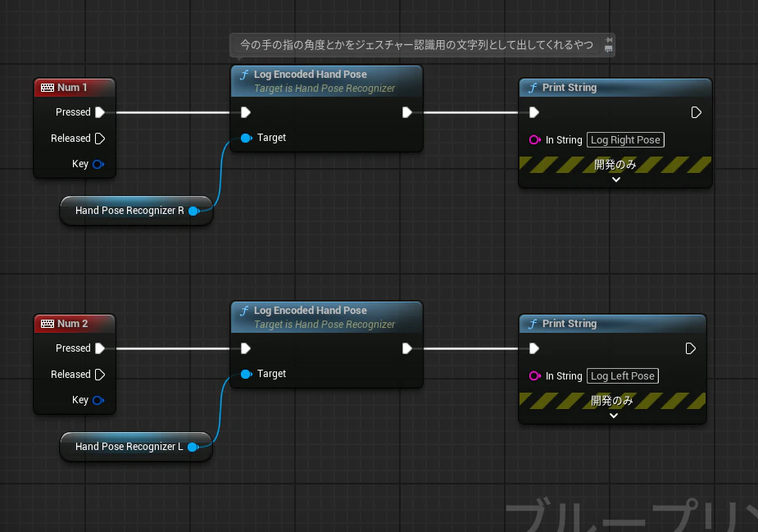Click output exec pin of top Print String

[696, 112]
